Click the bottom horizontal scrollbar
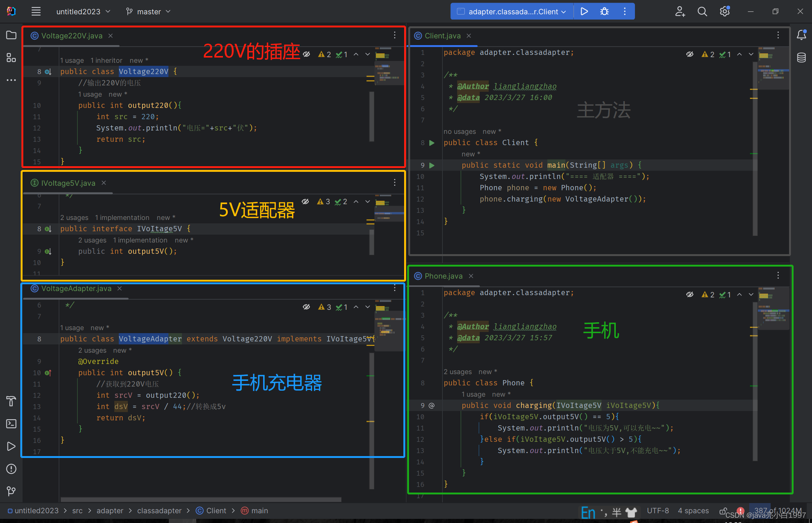The width and height of the screenshot is (812, 523). click(201, 500)
